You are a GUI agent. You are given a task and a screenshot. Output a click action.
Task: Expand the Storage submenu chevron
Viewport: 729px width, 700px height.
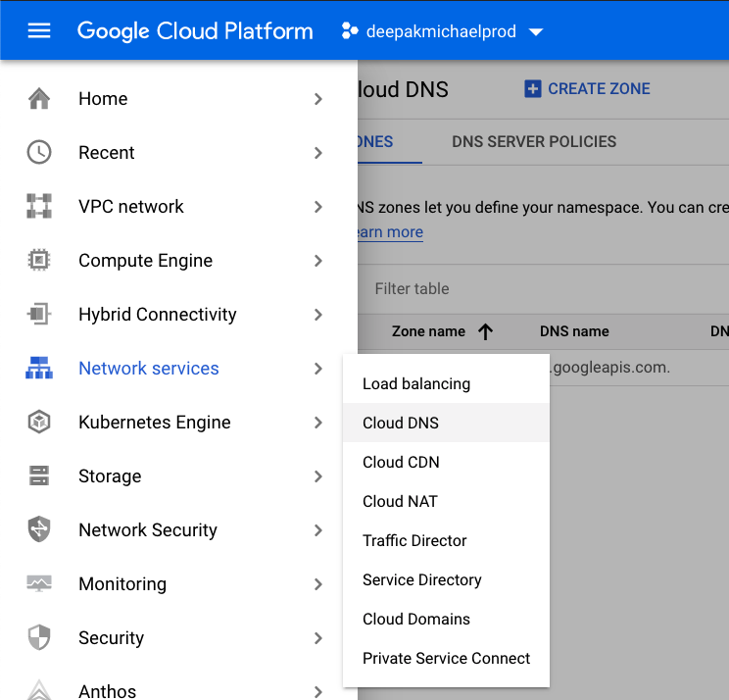tap(318, 476)
